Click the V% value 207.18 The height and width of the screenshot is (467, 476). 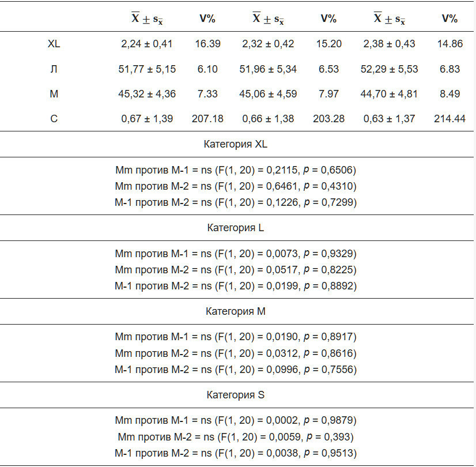pos(207,119)
